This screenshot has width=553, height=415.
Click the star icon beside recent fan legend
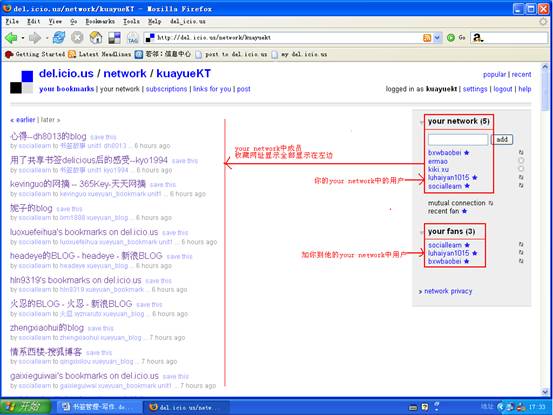pyautogui.click(x=464, y=211)
